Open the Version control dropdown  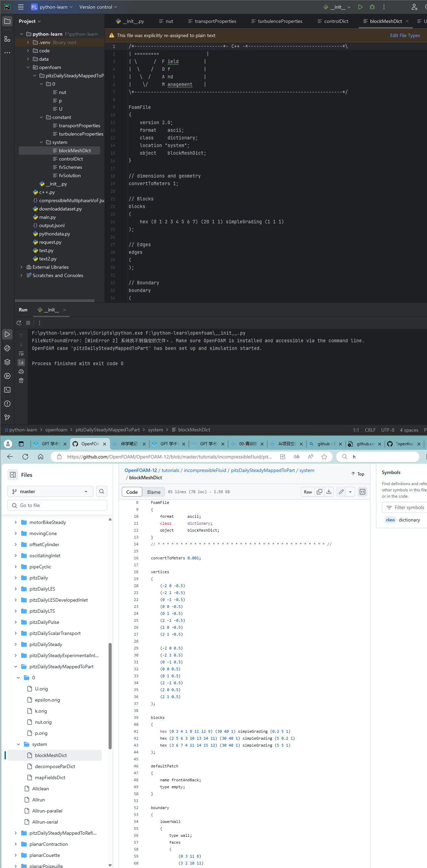[98, 7]
